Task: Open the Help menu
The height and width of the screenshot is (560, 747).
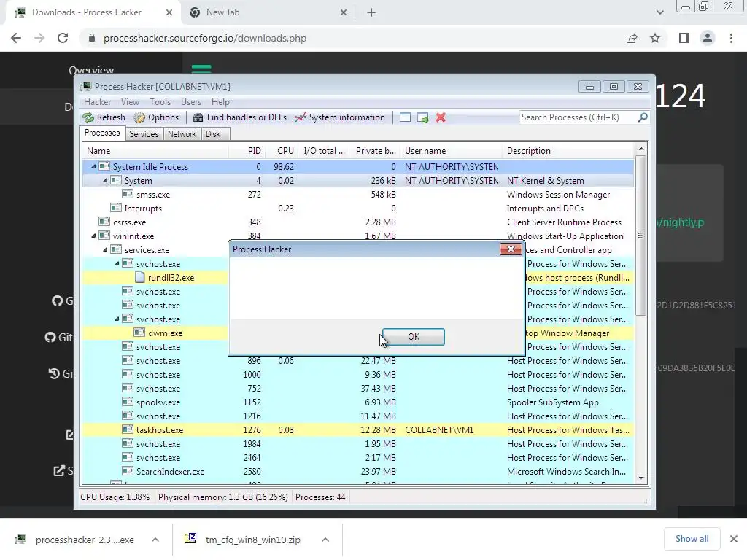Action: 220,102
